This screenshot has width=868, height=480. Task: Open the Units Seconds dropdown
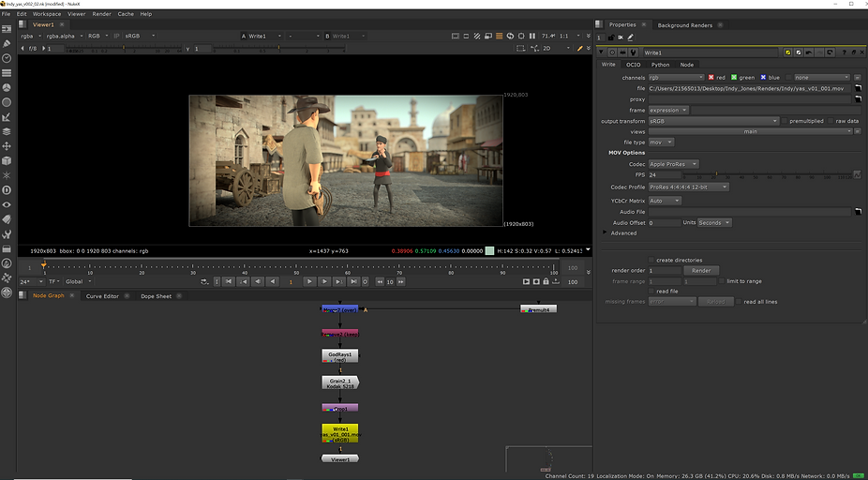click(x=714, y=222)
